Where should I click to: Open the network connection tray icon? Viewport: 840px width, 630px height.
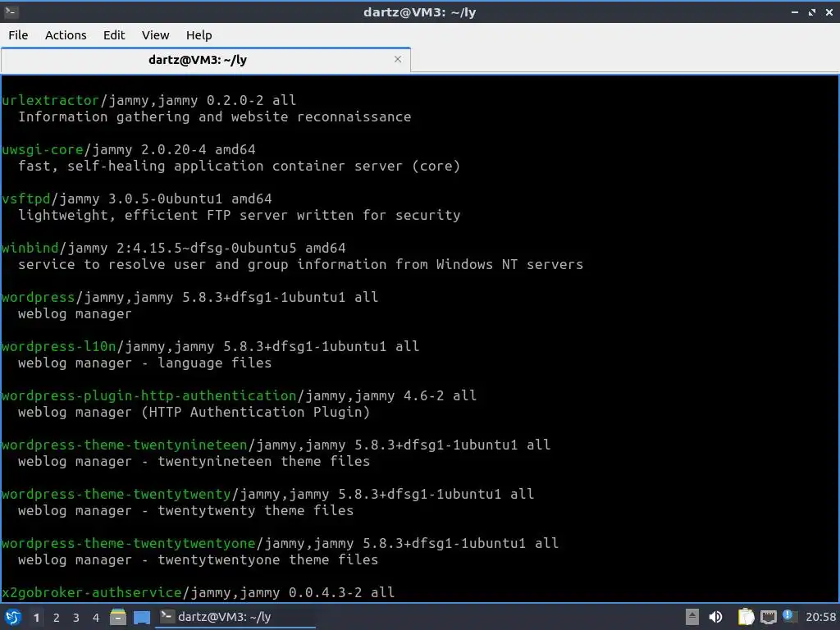[768, 617]
